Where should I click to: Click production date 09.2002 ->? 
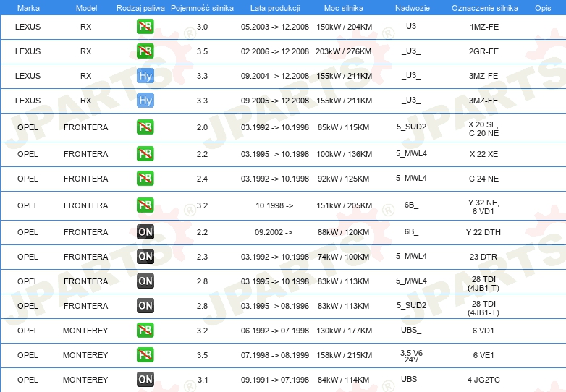click(274, 232)
